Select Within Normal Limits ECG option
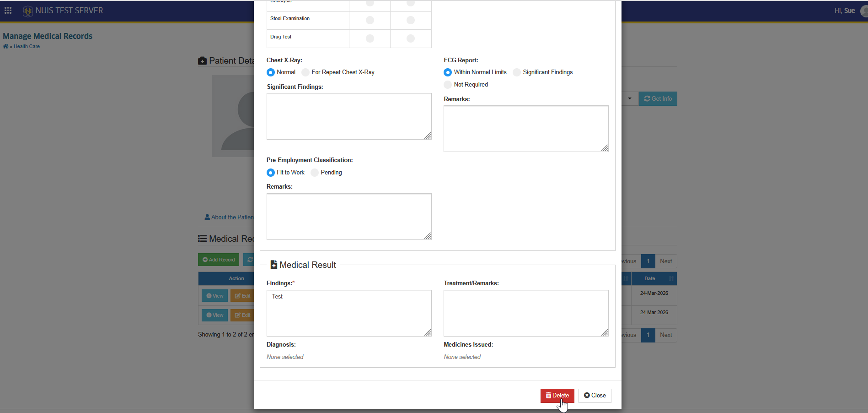 tap(448, 72)
